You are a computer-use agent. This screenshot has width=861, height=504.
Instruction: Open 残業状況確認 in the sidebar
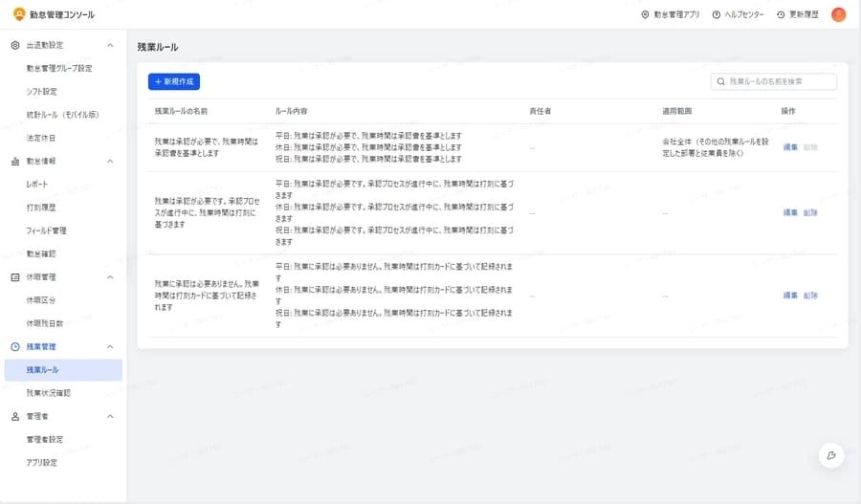click(49, 393)
